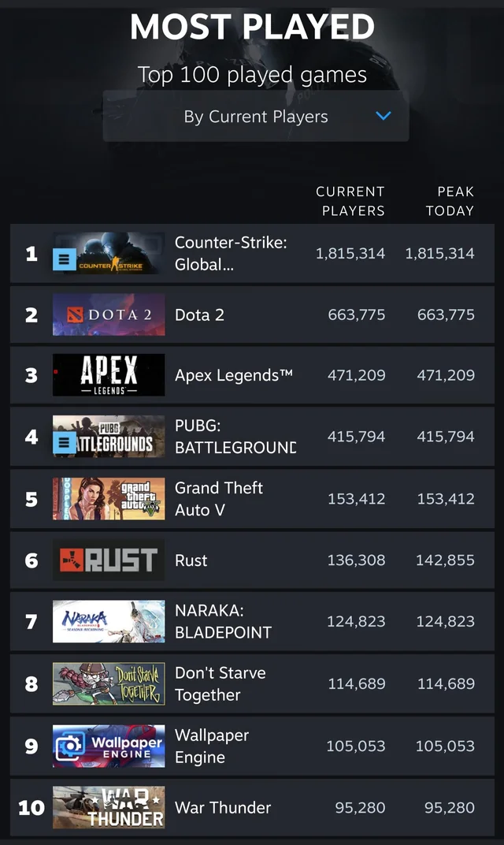Open the By Current Players dropdown
The image size is (504, 845).
point(256,116)
